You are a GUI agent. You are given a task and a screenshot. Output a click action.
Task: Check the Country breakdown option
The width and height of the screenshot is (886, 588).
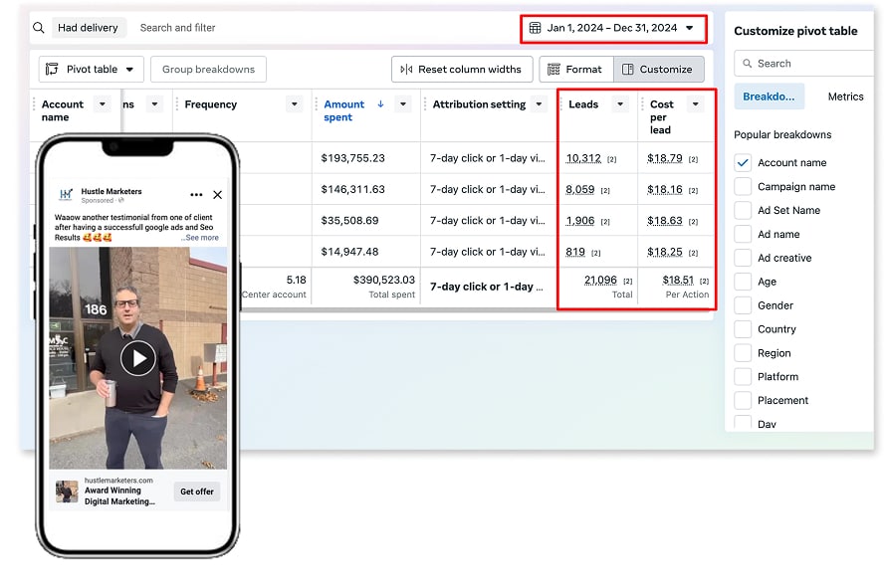(743, 329)
